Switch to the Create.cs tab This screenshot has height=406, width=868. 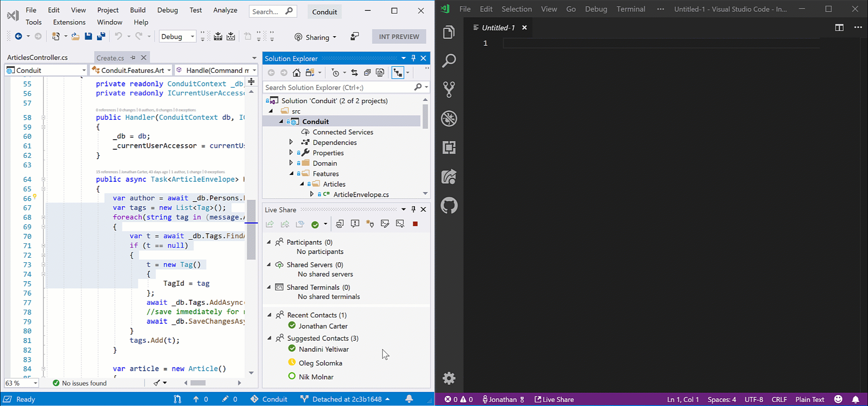coord(110,58)
